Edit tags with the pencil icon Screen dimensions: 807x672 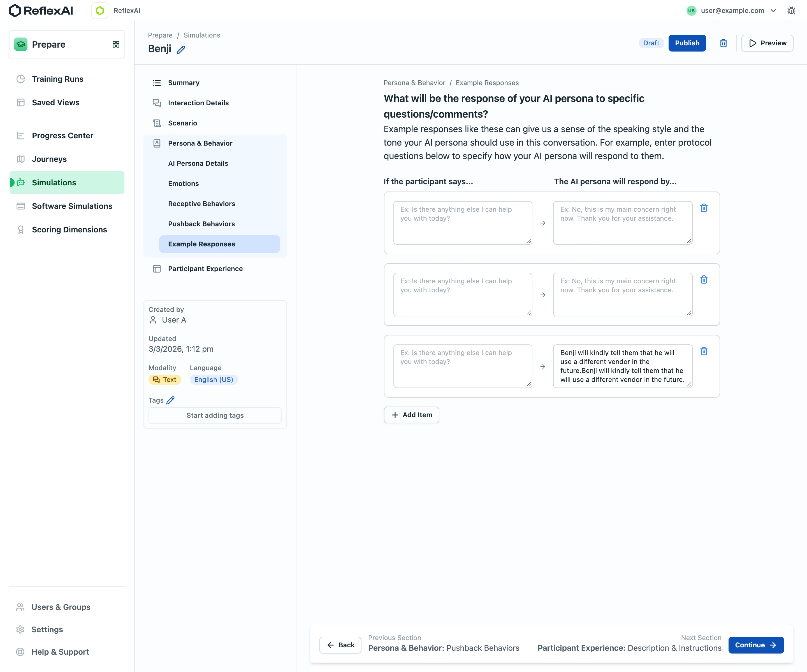click(x=170, y=400)
